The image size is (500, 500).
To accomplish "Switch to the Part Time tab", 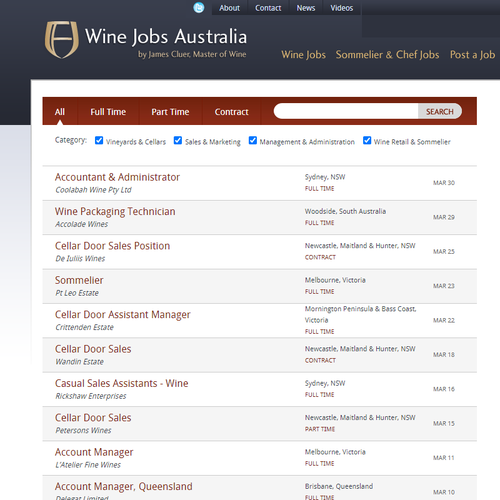I will coord(170,112).
